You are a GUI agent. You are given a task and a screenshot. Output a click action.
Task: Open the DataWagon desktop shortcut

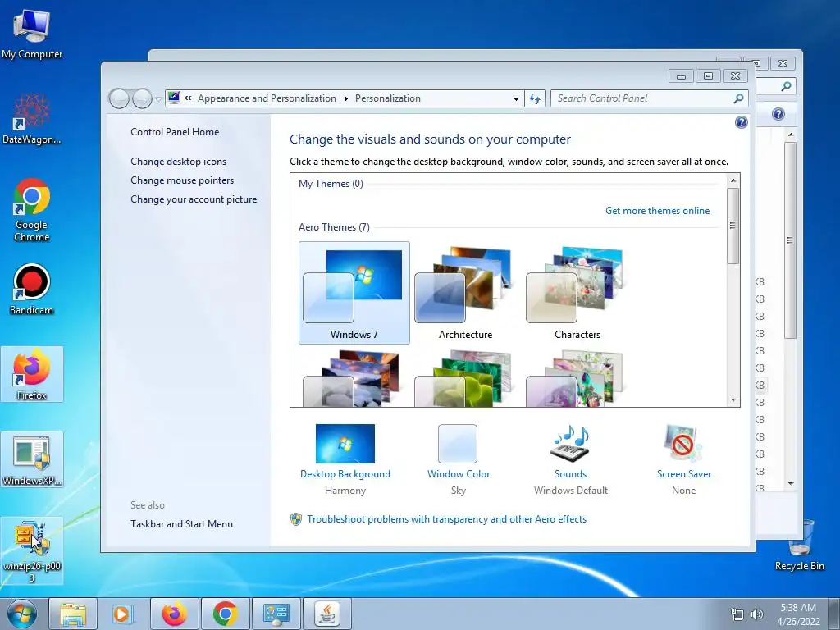[32, 119]
